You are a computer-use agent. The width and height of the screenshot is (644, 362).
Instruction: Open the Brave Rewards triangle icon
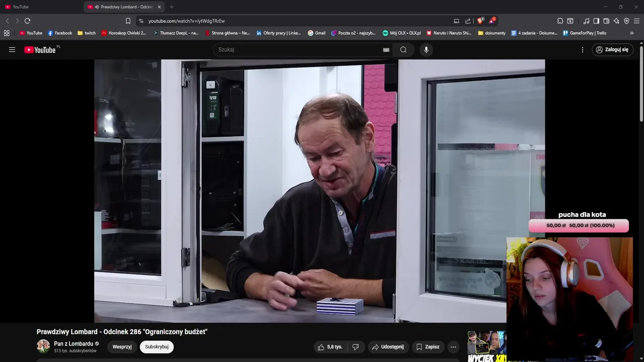click(492, 21)
